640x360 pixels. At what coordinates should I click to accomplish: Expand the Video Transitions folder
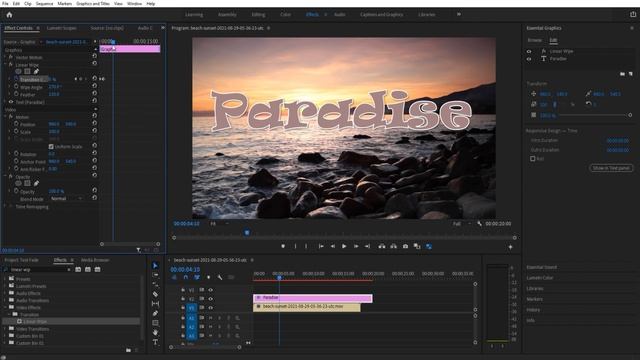[x=5, y=329]
